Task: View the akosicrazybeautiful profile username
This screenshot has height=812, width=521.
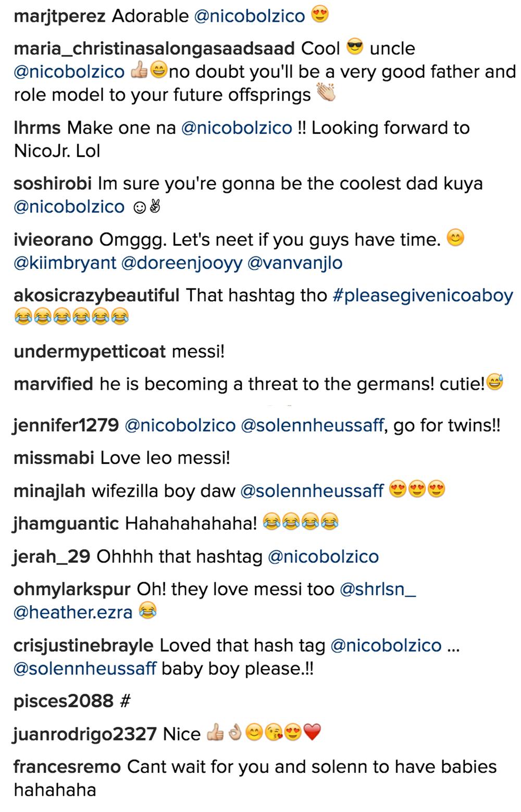Action: (x=96, y=296)
